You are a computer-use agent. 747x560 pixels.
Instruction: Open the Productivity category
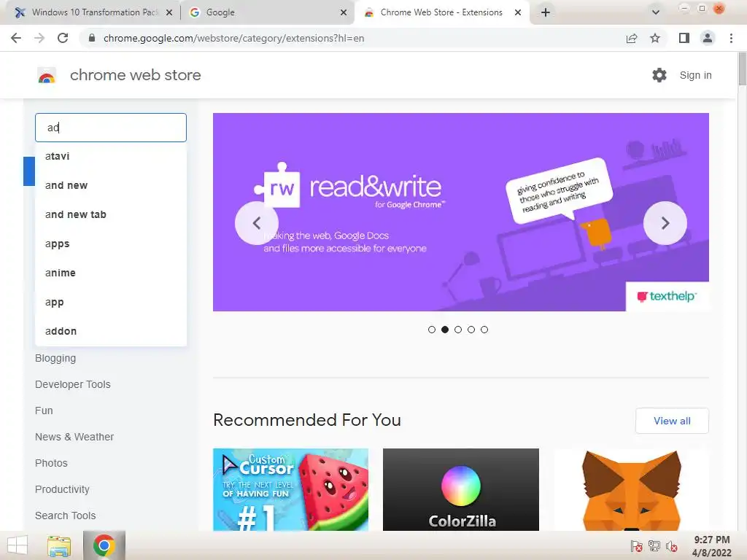pos(62,489)
